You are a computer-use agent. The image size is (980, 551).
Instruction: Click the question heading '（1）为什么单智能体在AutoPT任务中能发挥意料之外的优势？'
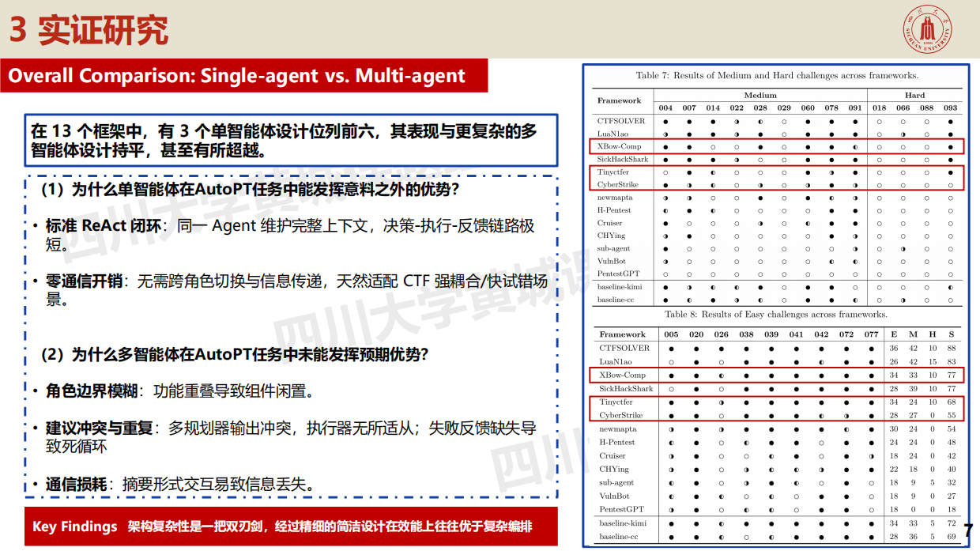tap(250, 190)
